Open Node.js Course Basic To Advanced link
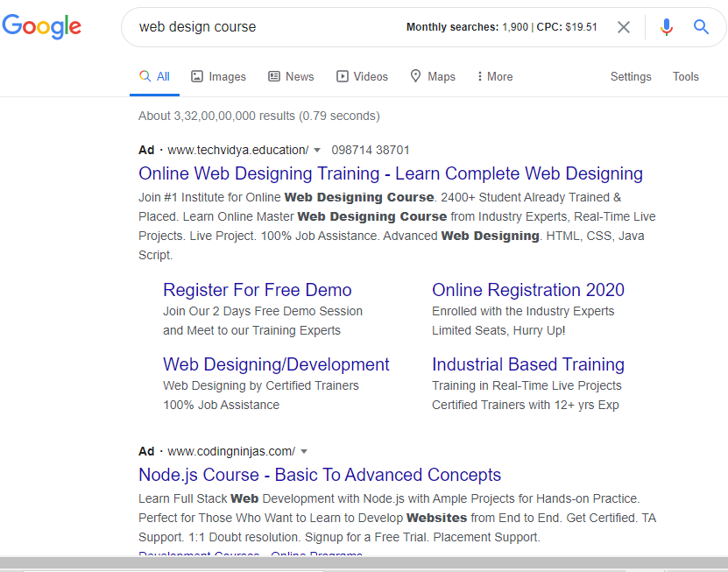 (x=320, y=475)
